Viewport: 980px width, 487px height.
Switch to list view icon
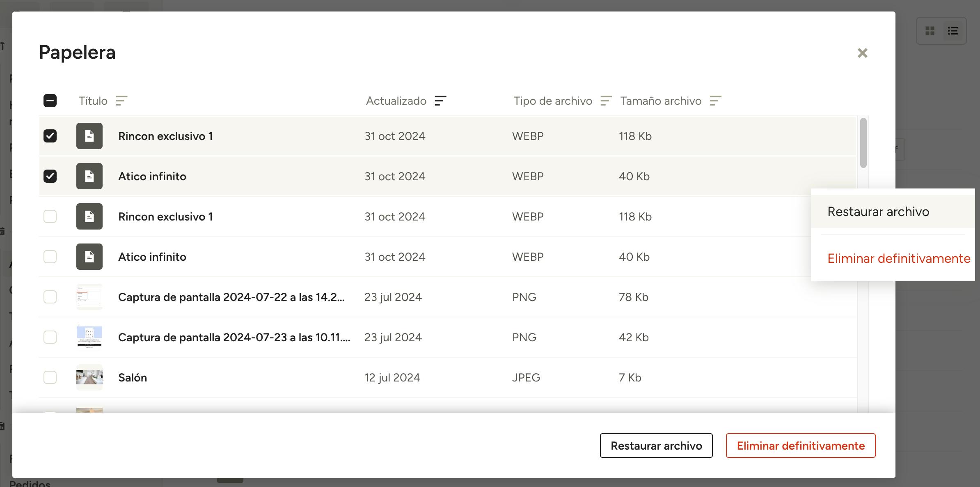953,31
